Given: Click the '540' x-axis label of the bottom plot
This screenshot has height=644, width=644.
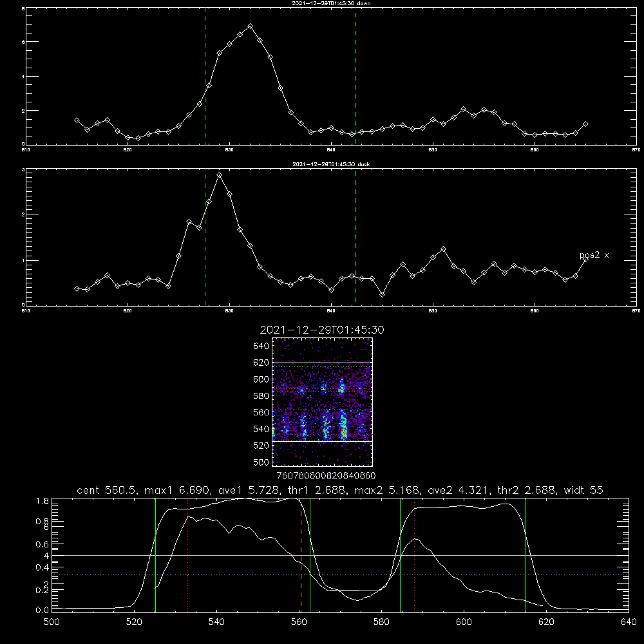Looking at the screenshot, I should [x=216, y=622].
